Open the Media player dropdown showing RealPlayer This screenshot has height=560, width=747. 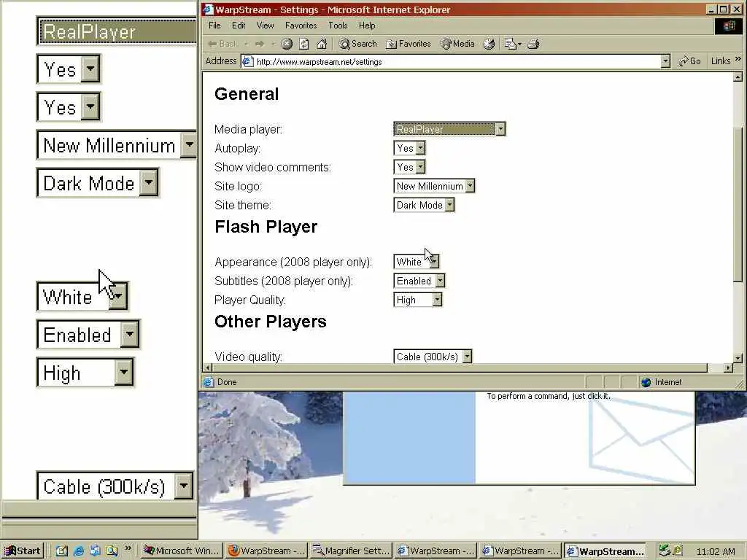click(449, 129)
